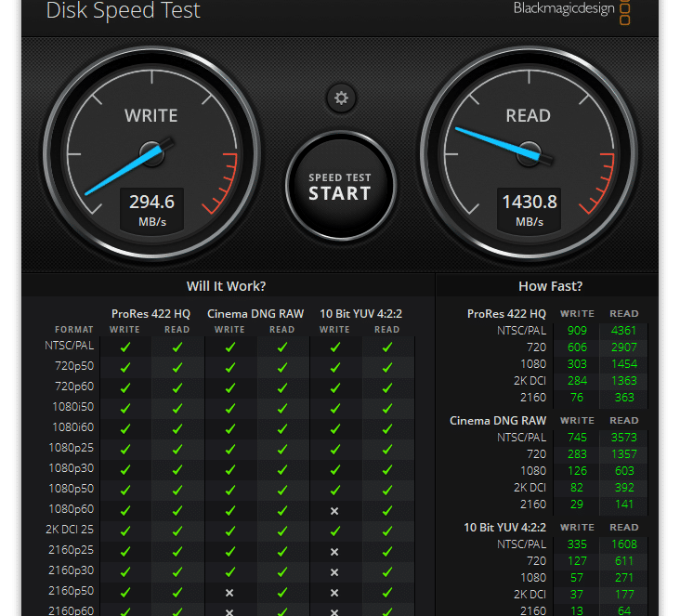This screenshot has width=680, height=616.
Task: Click 10 Bit YUV NTSC/PAL read value 1608
Action: point(623,544)
